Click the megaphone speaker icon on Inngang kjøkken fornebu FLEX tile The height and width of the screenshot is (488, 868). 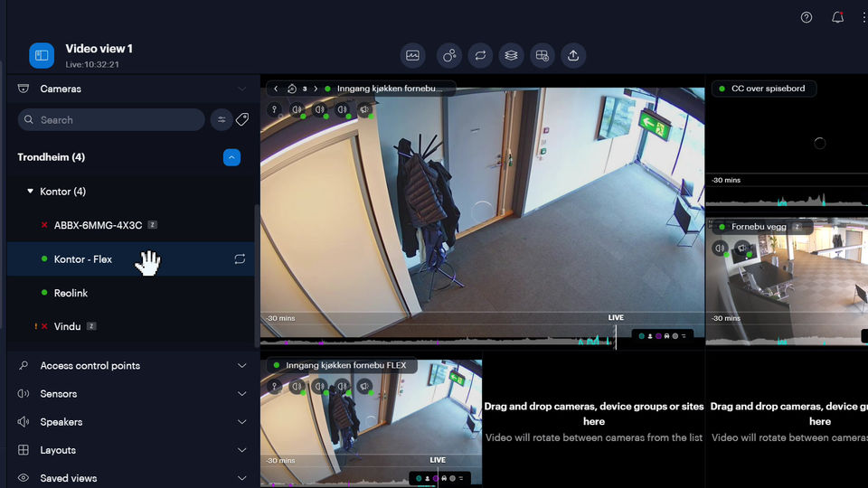click(364, 386)
